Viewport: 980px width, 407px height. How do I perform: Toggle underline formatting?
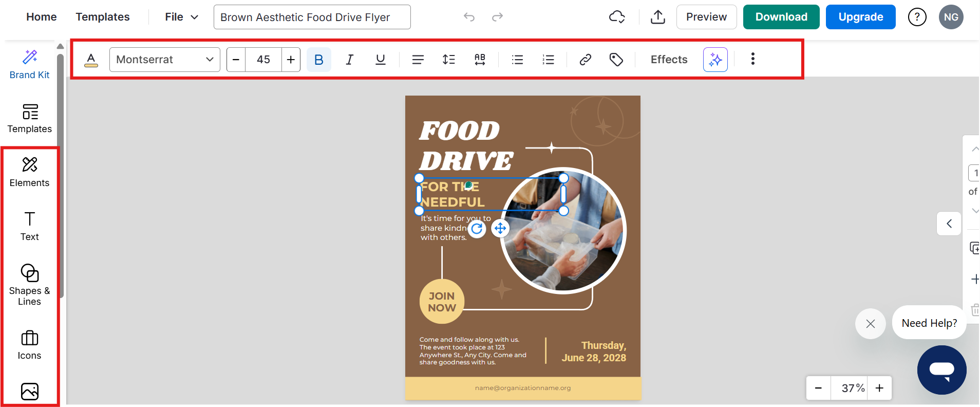point(381,60)
